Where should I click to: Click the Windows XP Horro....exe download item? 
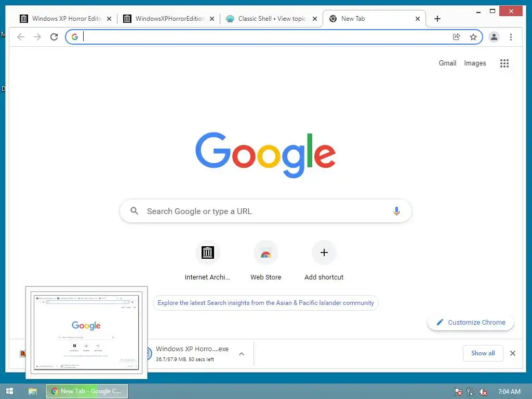(192, 353)
